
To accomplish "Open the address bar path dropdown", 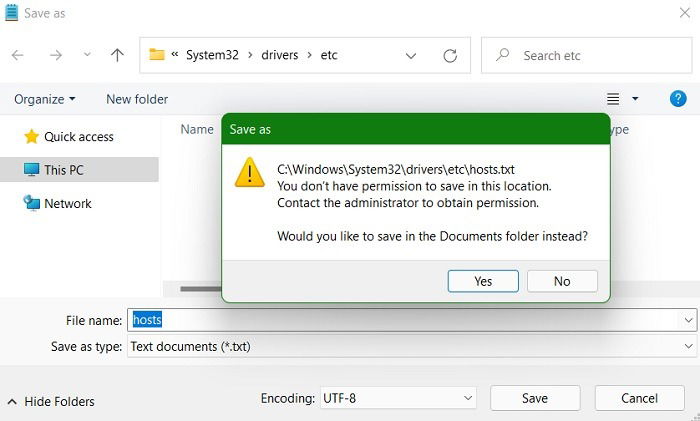I will point(411,56).
